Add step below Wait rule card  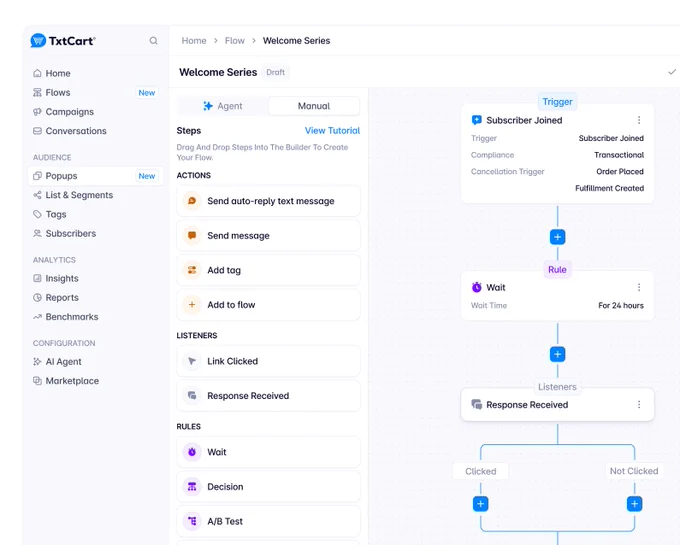(x=557, y=354)
